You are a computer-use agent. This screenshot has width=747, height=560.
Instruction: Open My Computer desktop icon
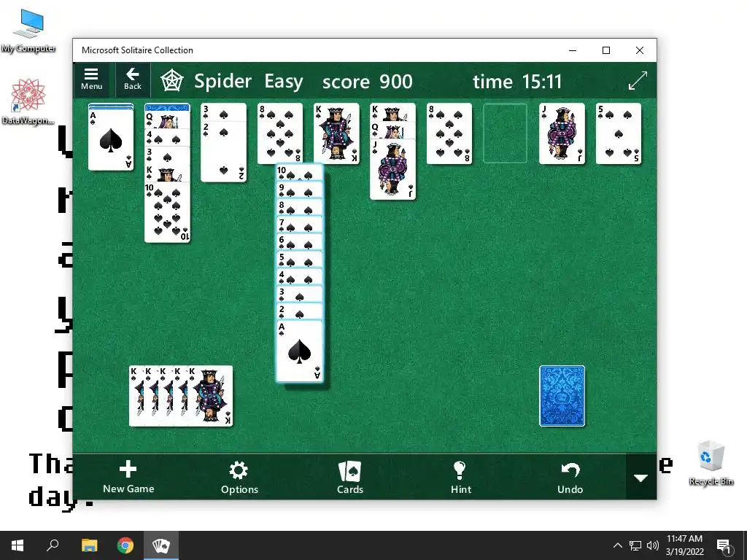[x=28, y=31]
